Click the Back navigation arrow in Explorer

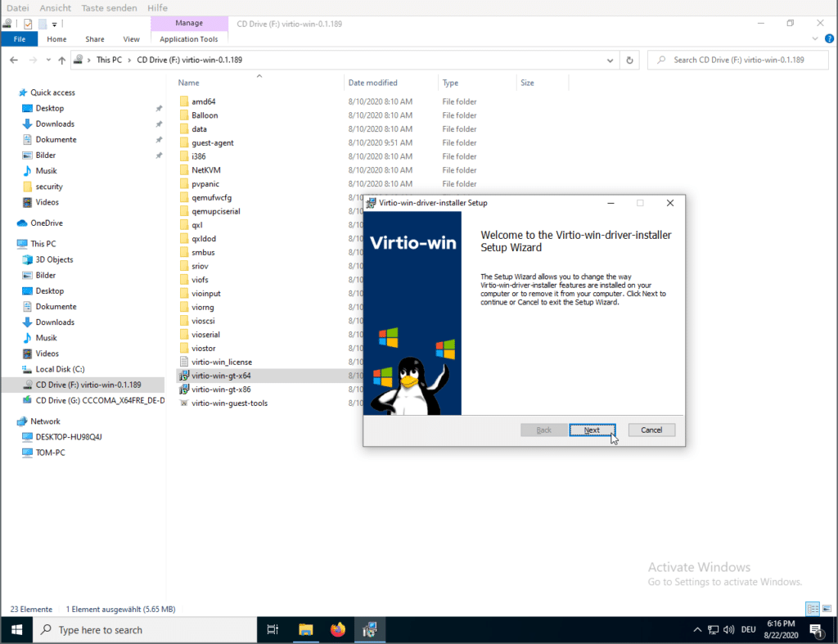[15, 60]
